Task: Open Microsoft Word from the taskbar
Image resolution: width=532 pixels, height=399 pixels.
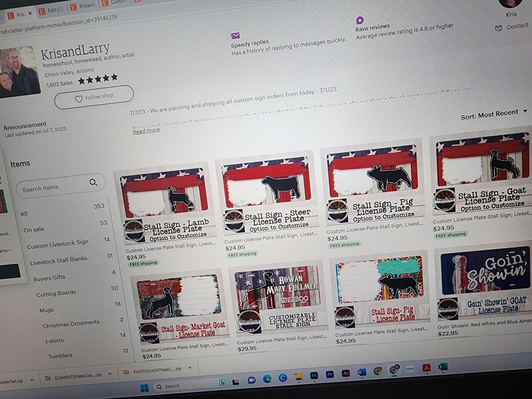Action: click(x=362, y=372)
